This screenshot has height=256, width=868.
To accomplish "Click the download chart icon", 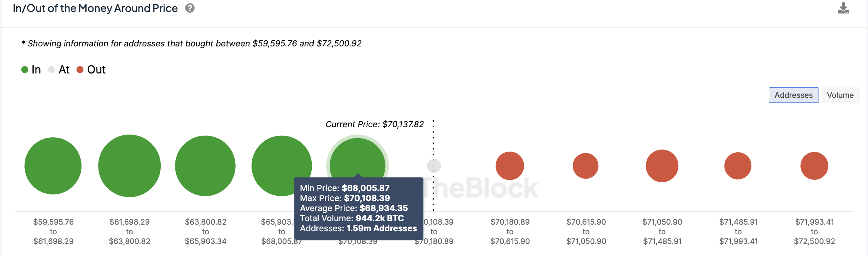I will [843, 8].
